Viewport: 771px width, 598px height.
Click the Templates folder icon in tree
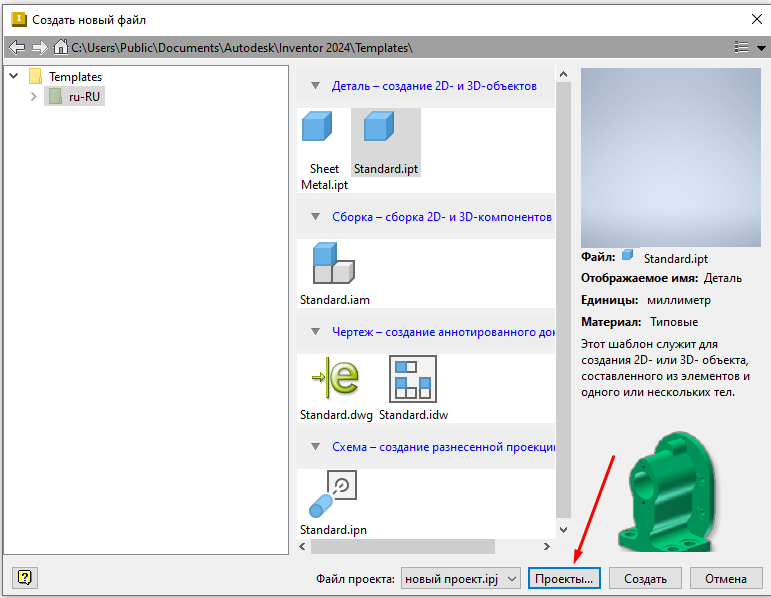point(35,76)
